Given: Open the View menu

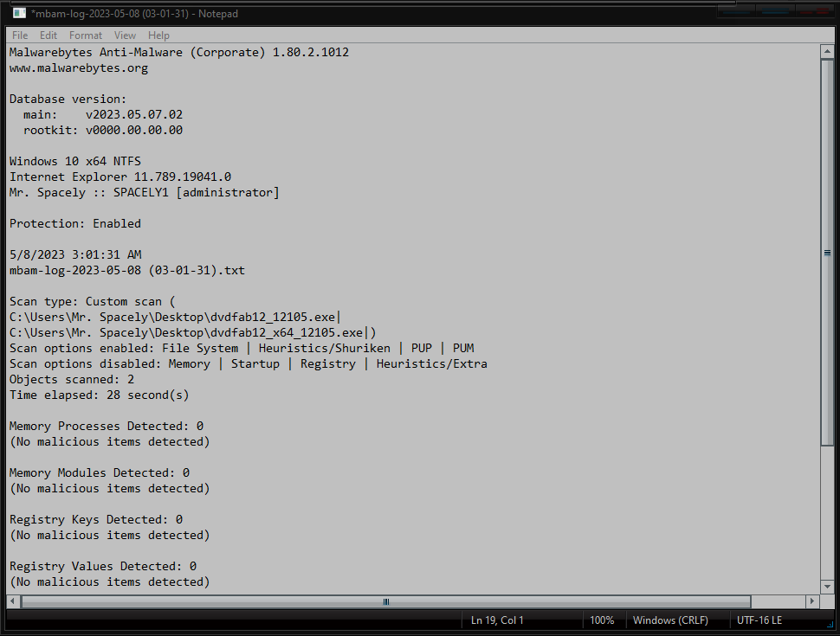Looking at the screenshot, I should [125, 35].
